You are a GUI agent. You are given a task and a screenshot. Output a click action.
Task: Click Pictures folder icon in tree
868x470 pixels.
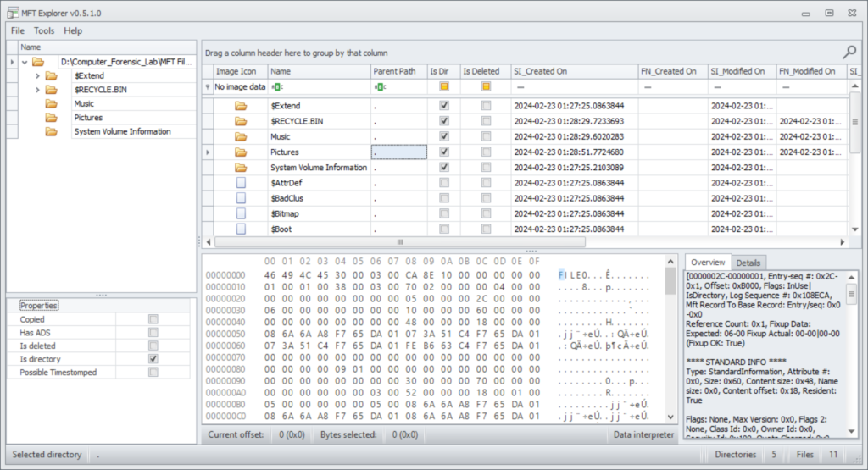(x=52, y=117)
